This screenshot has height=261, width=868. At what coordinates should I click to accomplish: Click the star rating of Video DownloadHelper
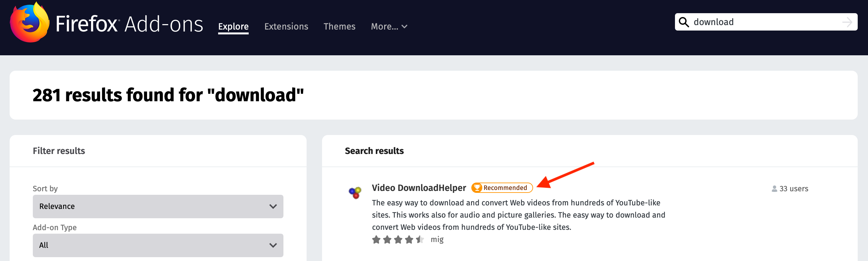coord(398,239)
